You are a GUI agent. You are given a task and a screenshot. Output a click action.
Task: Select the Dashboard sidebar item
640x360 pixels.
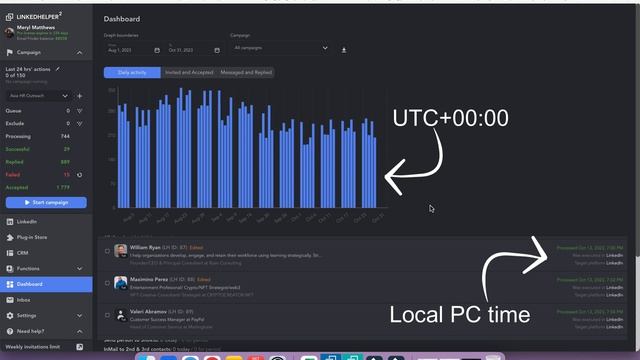click(46, 284)
